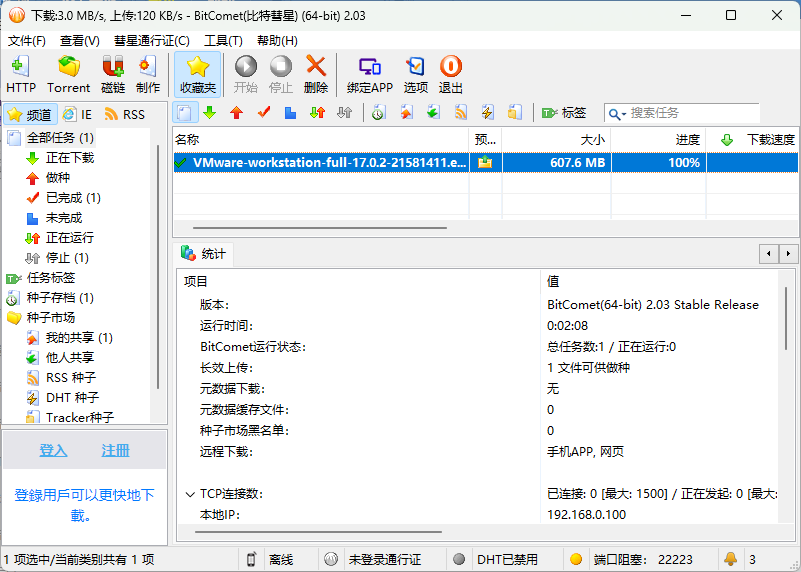Viewport: 801px width, 572px height.
Task: Click the task list horizontal scrollbar
Action: (x=320, y=228)
